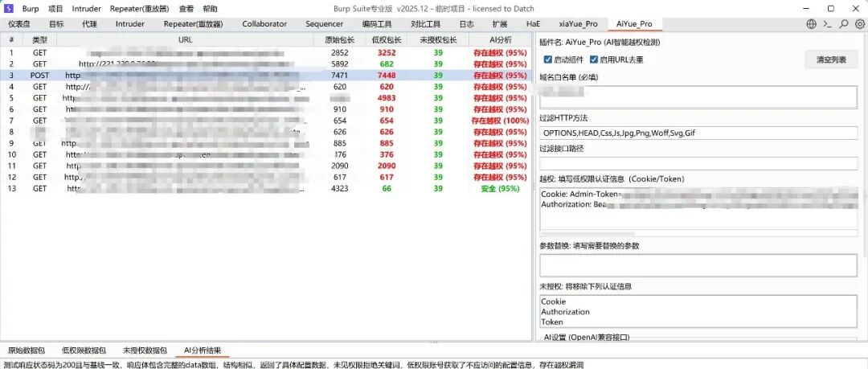Sort by the AI分析 column header

coord(501,40)
